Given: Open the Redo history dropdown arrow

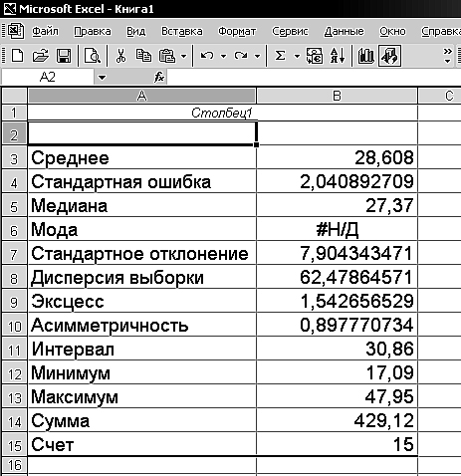Looking at the screenshot, I should tap(257, 56).
